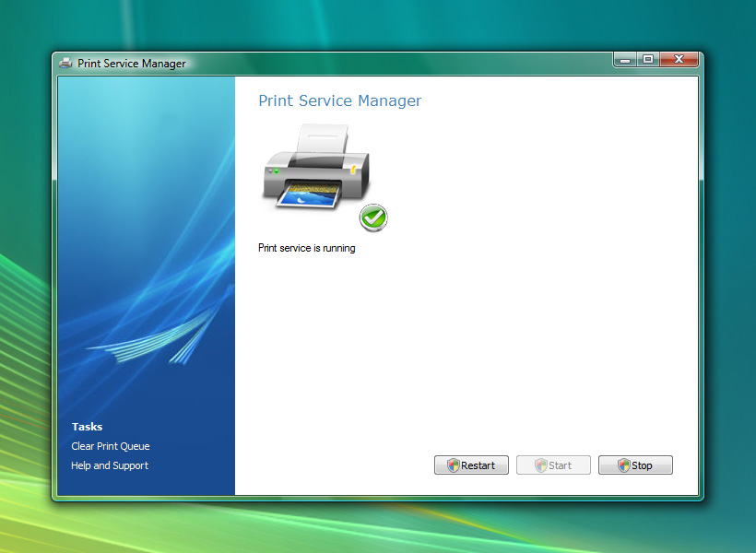756x553 pixels.
Task: Click the Tasks heading in the sidebar
Action: point(88,427)
